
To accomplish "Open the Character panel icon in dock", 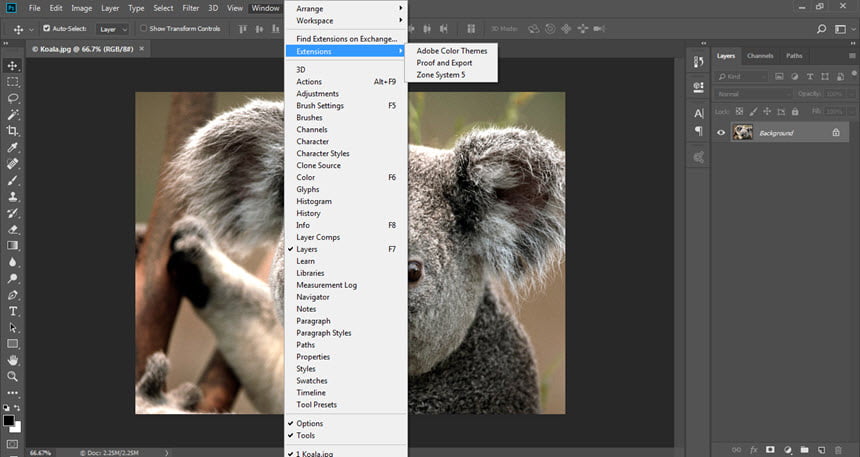I will coord(698,113).
